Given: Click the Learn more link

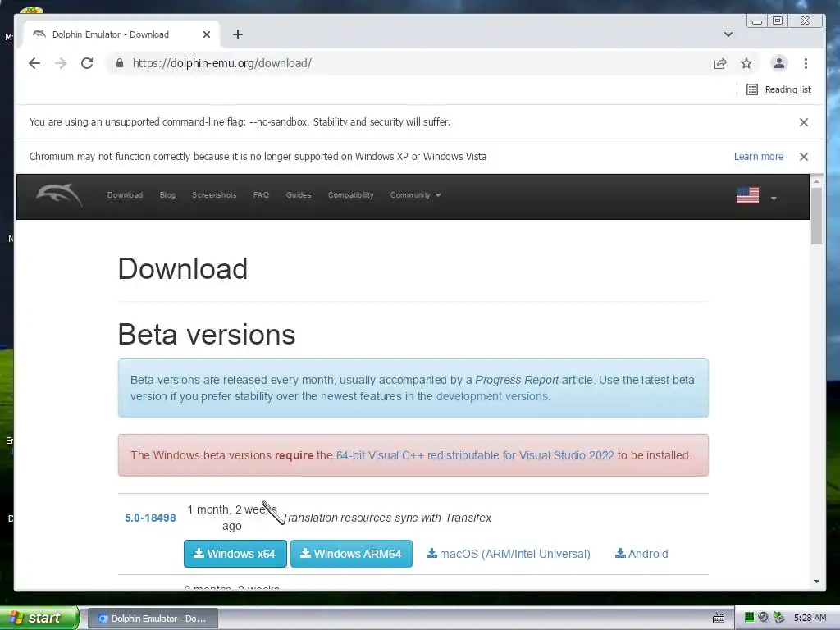Looking at the screenshot, I should click(759, 157).
